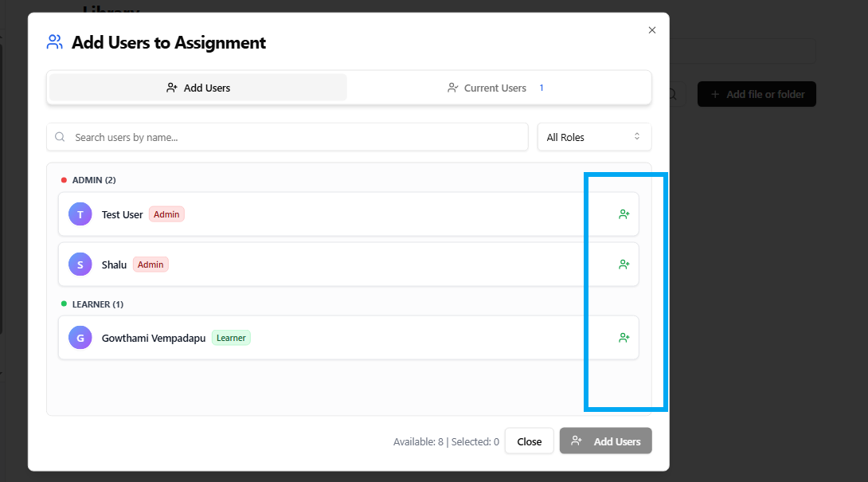This screenshot has width=868, height=482.
Task: Close the dialog with the X icon
Action: pos(652,30)
